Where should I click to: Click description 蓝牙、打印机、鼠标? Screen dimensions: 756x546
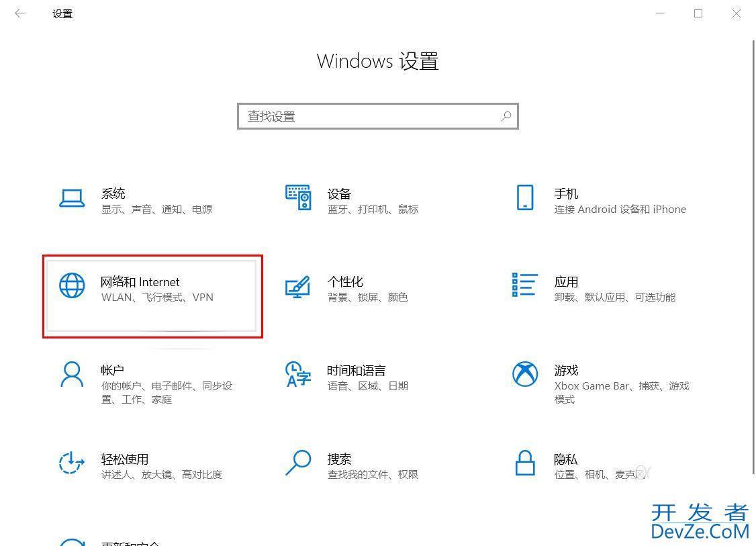point(373,210)
